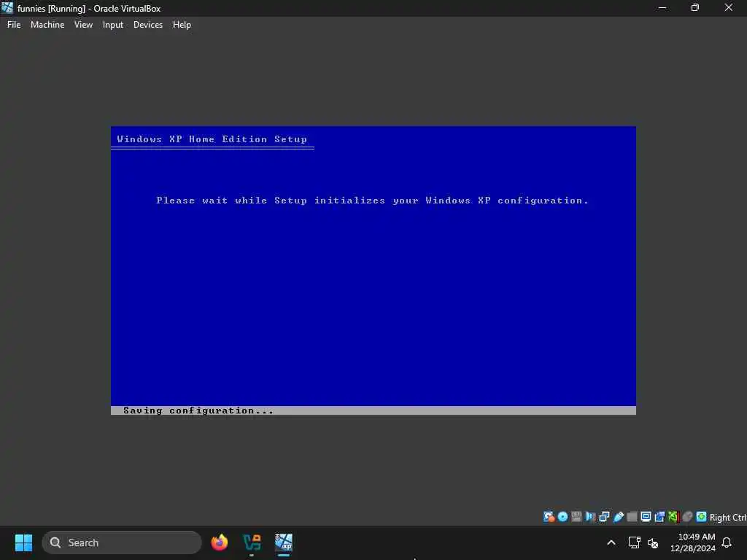Click the Right Ctrl host key label
Viewport: 747px width, 560px height.
click(x=727, y=517)
